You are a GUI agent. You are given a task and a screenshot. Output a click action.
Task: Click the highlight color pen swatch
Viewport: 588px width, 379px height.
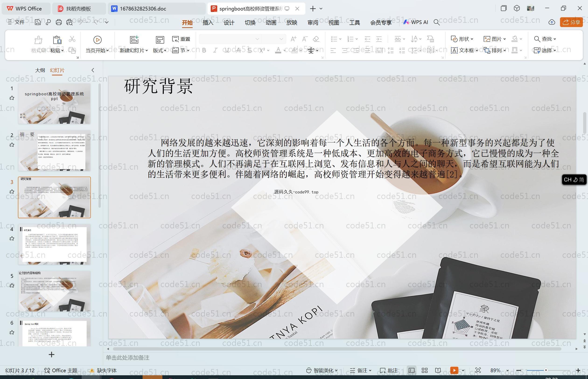tap(294, 50)
